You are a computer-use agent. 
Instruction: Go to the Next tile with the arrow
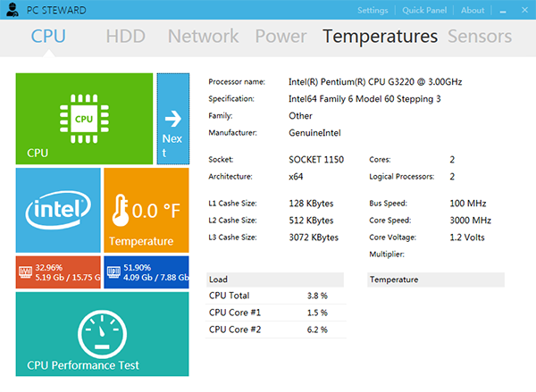[173, 119]
